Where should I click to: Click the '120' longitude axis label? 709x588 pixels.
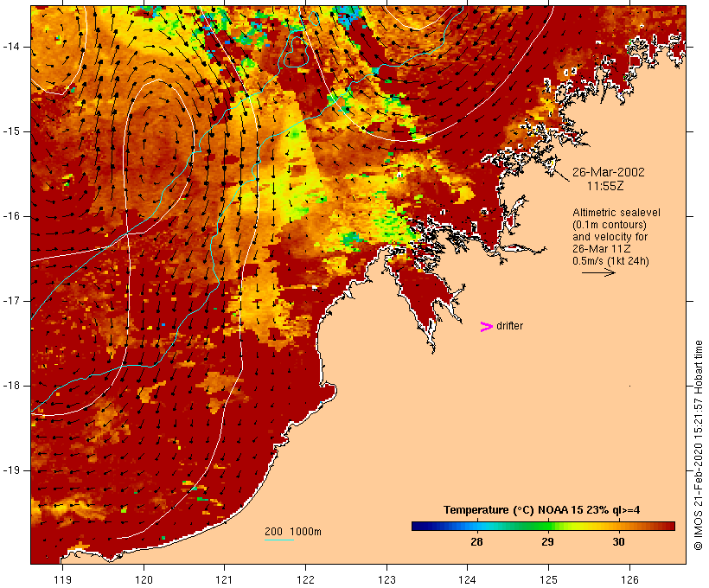[x=144, y=580]
